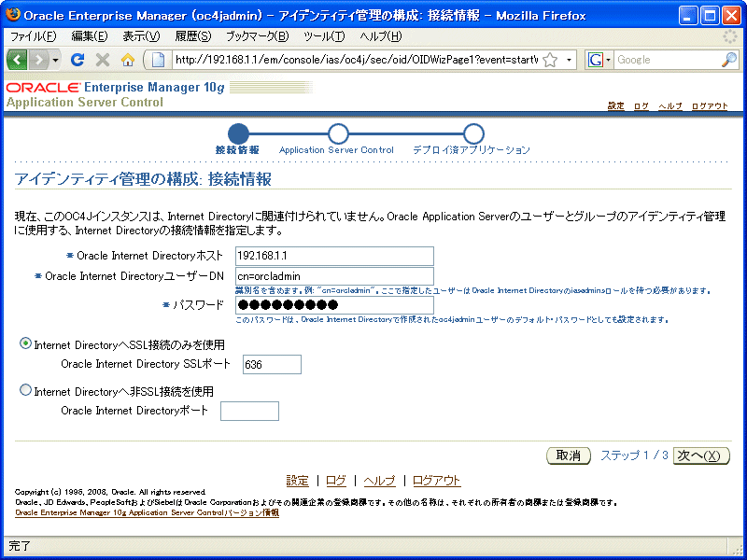The image size is (747, 560).
Task: Click the search magnifier icon
Action: (729, 60)
